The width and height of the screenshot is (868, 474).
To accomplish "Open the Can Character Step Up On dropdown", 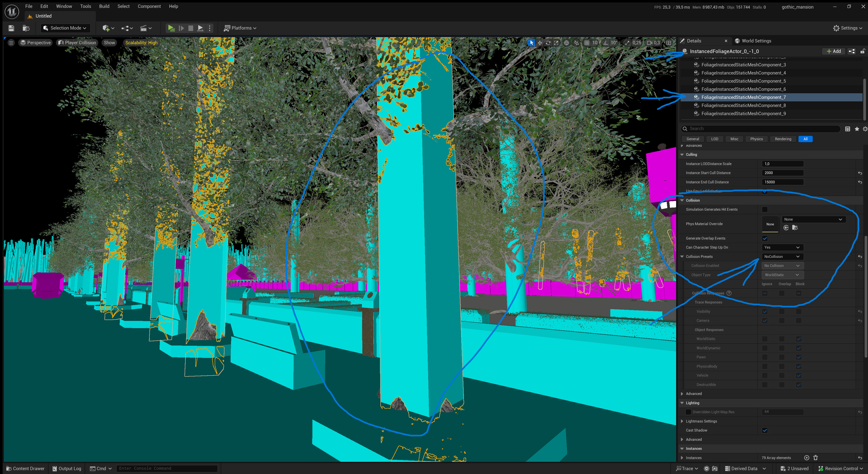I will click(x=782, y=247).
